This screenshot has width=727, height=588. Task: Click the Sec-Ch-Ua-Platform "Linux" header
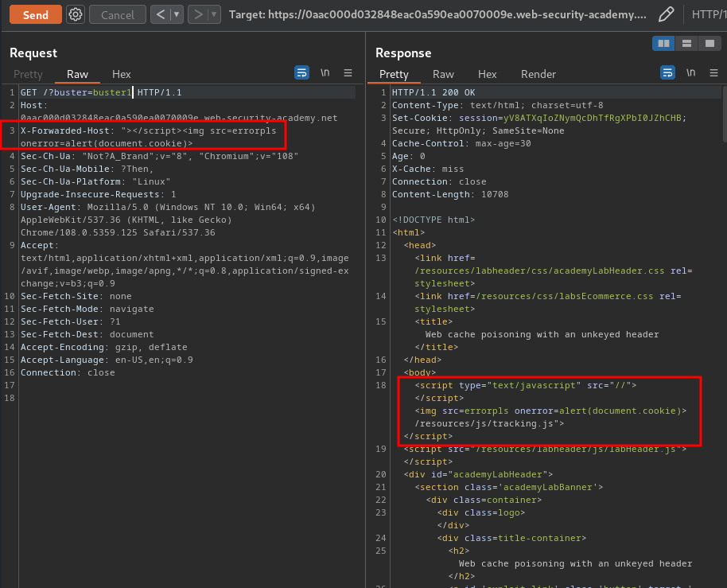coord(95,181)
